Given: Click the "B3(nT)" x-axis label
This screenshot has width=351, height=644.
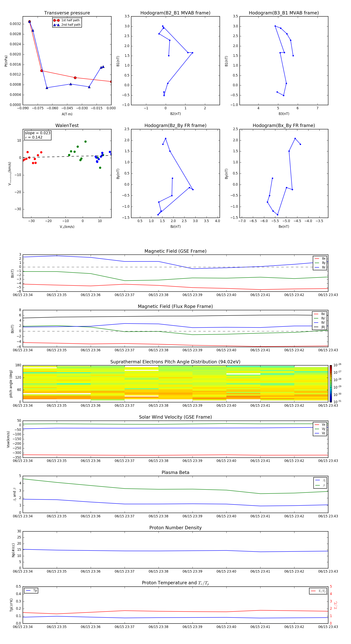Looking at the screenshot, I should tap(284, 114).
